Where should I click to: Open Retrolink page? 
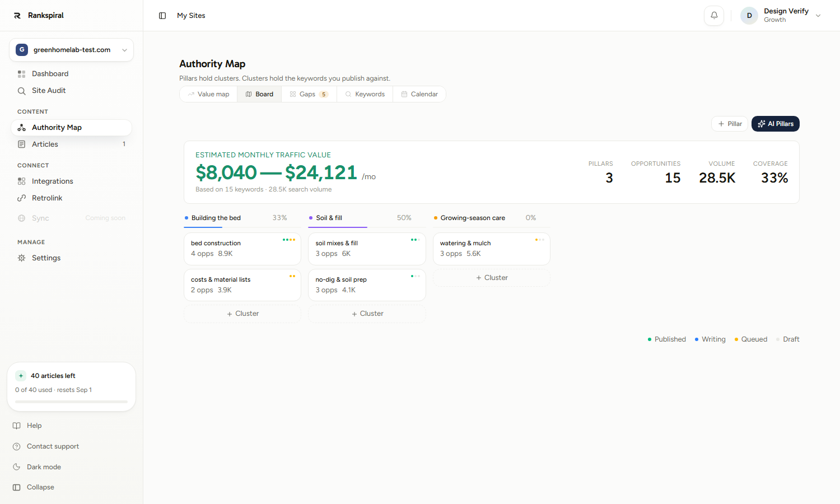tap(71, 198)
